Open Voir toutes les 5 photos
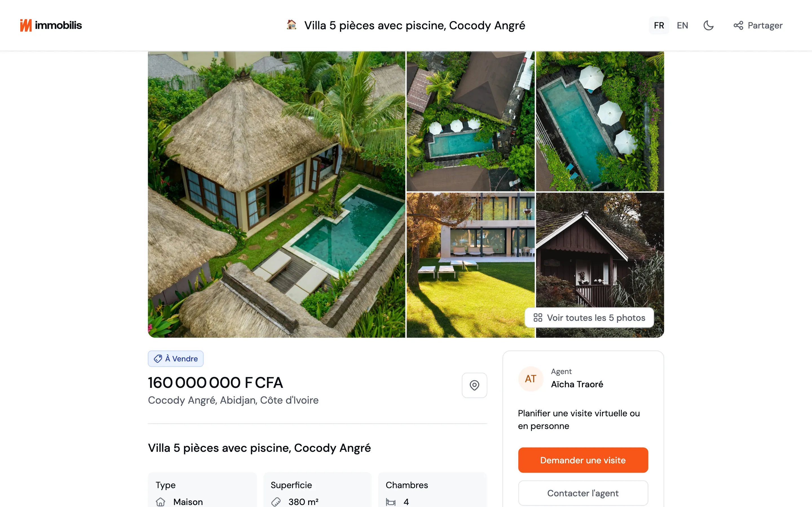The image size is (812, 507). pyautogui.click(x=589, y=317)
